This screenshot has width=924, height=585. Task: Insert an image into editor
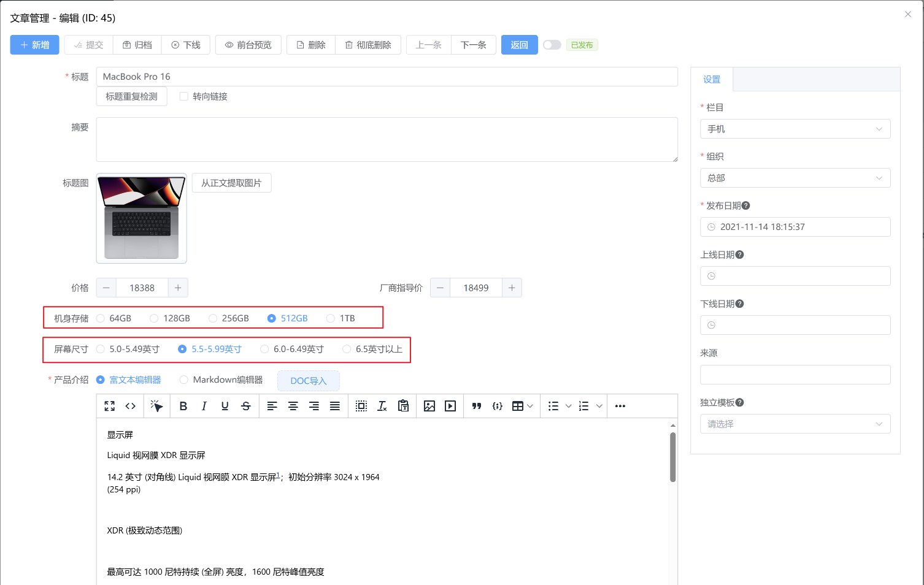pyautogui.click(x=429, y=406)
